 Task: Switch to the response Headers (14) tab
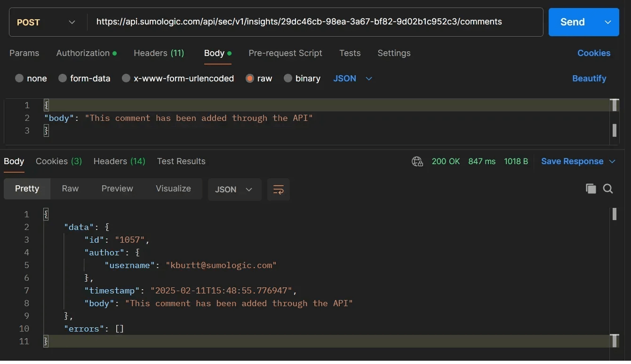[x=119, y=161]
